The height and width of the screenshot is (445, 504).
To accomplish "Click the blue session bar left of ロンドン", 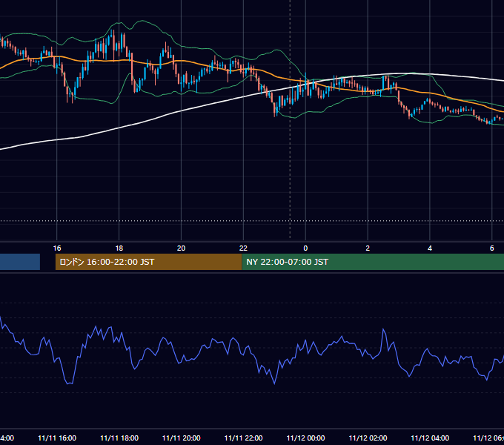I will [x=20, y=262].
